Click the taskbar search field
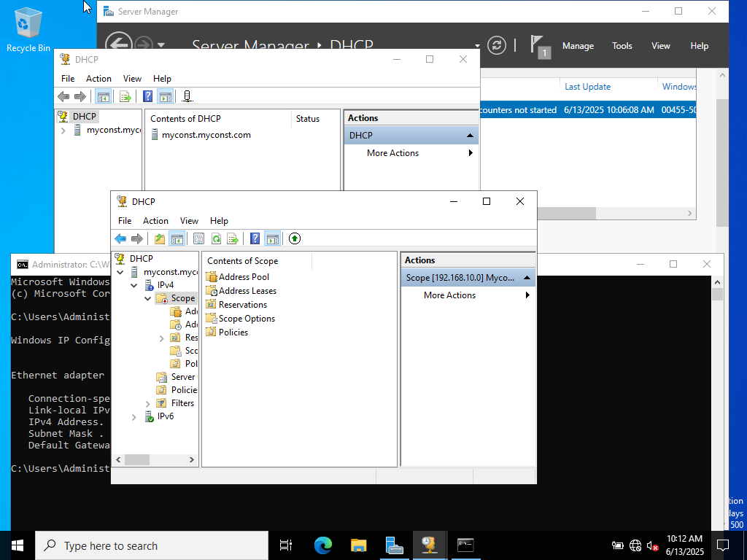 click(x=146, y=545)
